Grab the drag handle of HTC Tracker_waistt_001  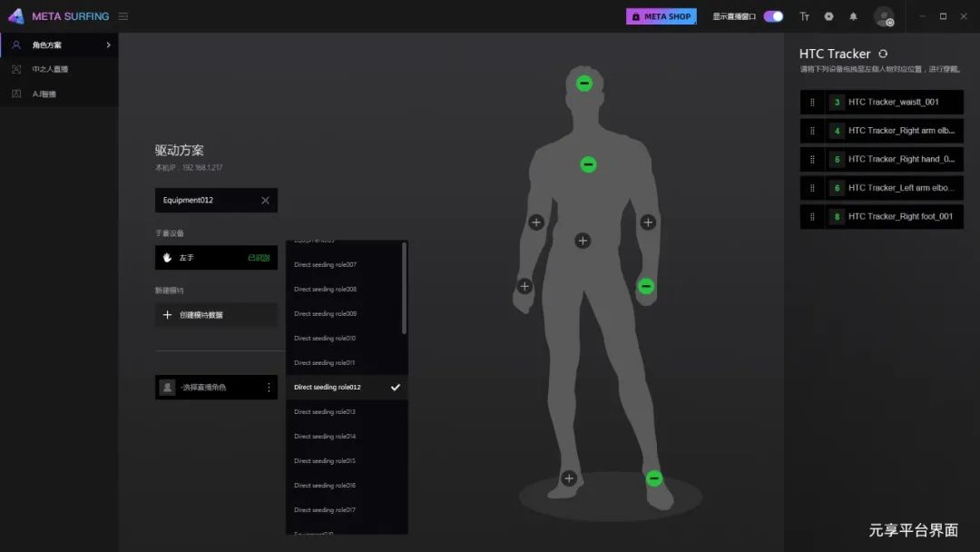coord(812,103)
